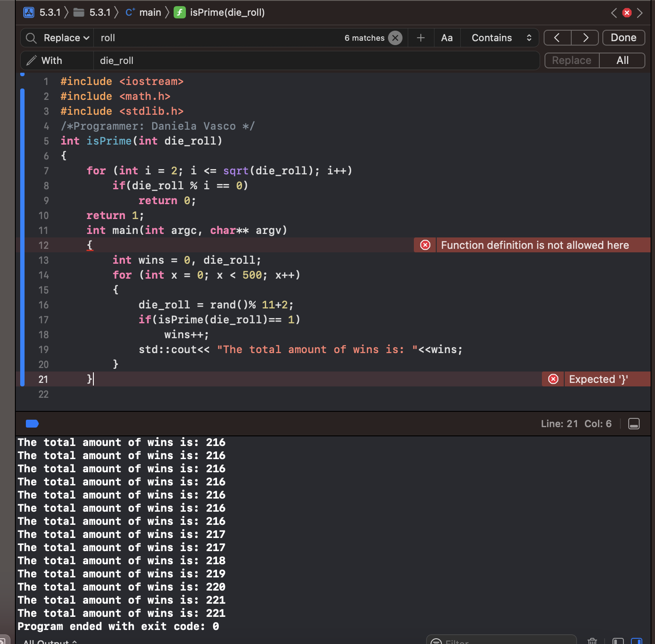
Task: Click the 'Programmer: Daniela Vasco' comment
Action: click(x=157, y=126)
